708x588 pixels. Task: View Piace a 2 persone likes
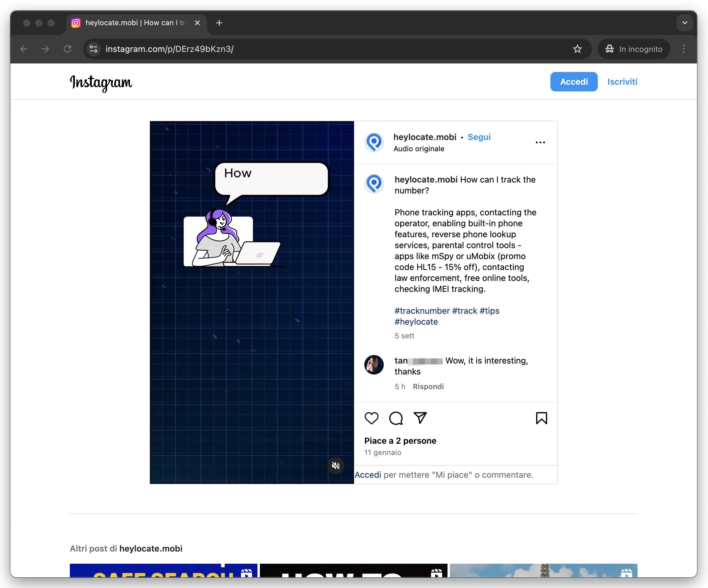[400, 441]
